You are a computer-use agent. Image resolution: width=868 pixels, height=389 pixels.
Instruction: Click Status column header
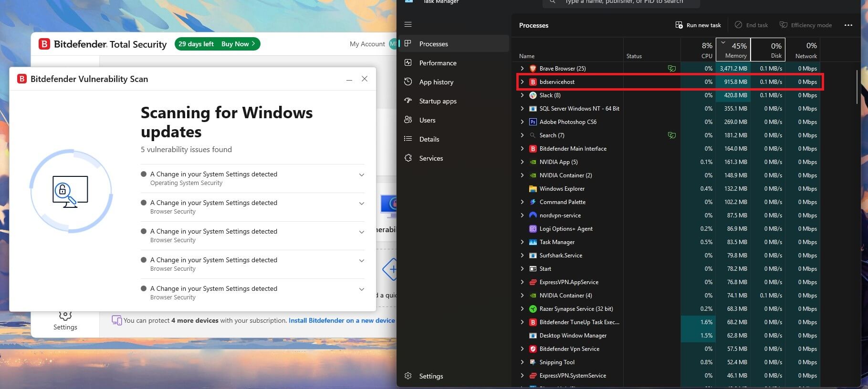[x=652, y=50]
